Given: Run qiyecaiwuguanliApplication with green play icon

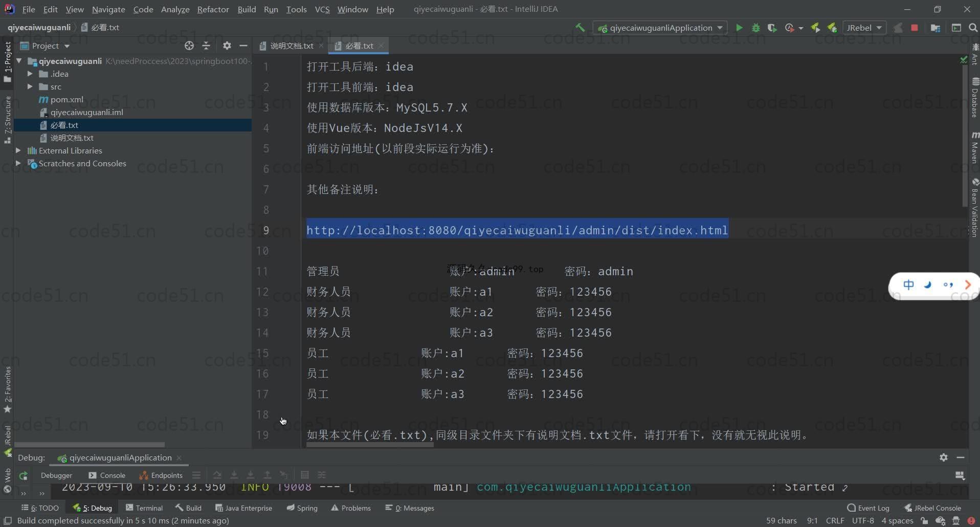Looking at the screenshot, I should [x=739, y=28].
